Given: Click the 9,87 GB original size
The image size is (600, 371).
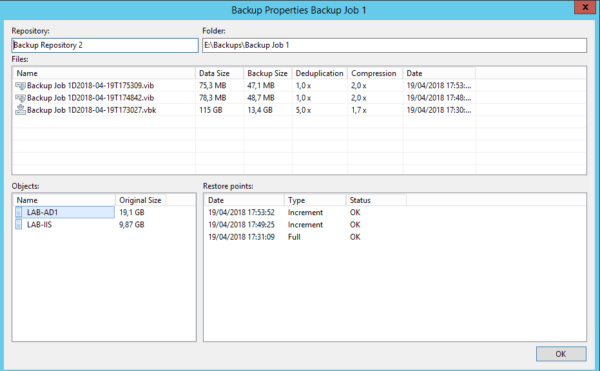Looking at the screenshot, I should 132,225.
